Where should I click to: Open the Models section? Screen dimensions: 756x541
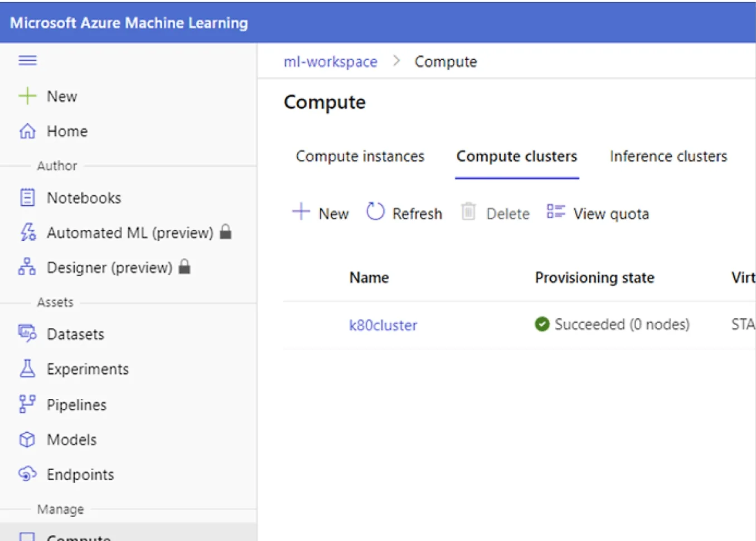tap(71, 439)
